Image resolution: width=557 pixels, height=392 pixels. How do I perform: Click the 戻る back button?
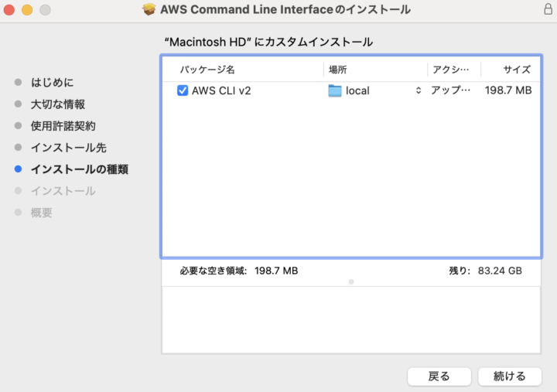[439, 376]
